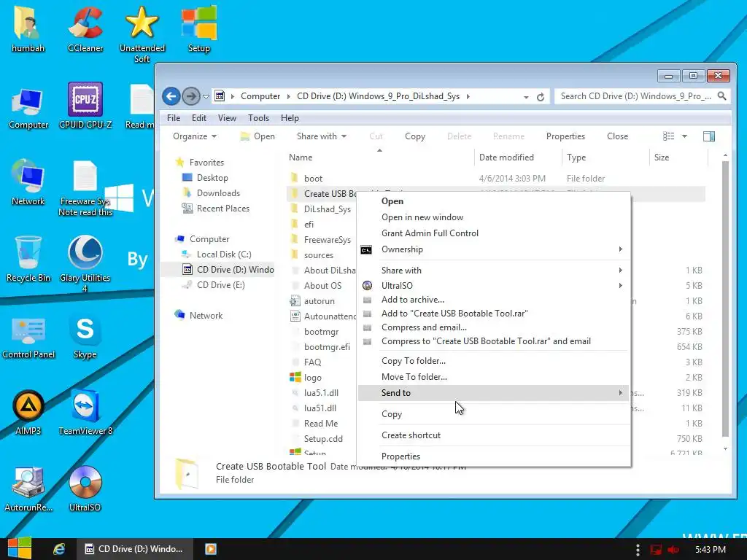Open the File menu
The width and height of the screenshot is (747, 560).
pos(174,118)
